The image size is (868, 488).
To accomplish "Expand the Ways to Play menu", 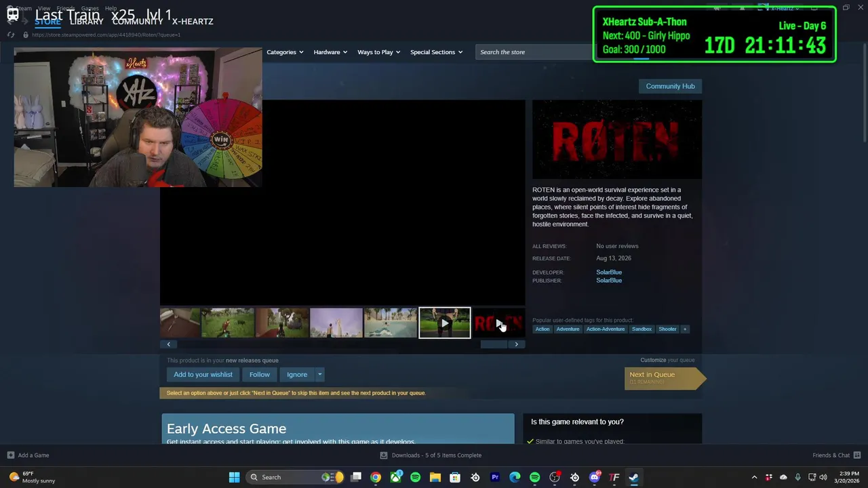I will (378, 52).
